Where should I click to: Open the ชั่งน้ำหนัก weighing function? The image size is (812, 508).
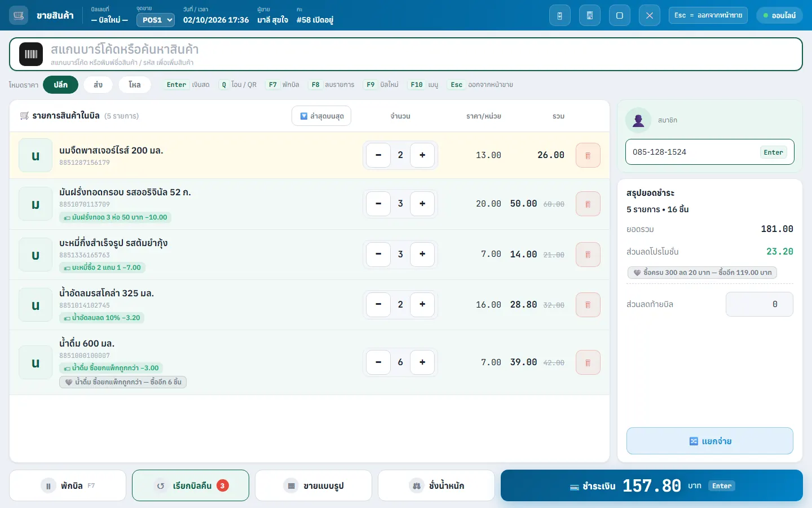436,485
